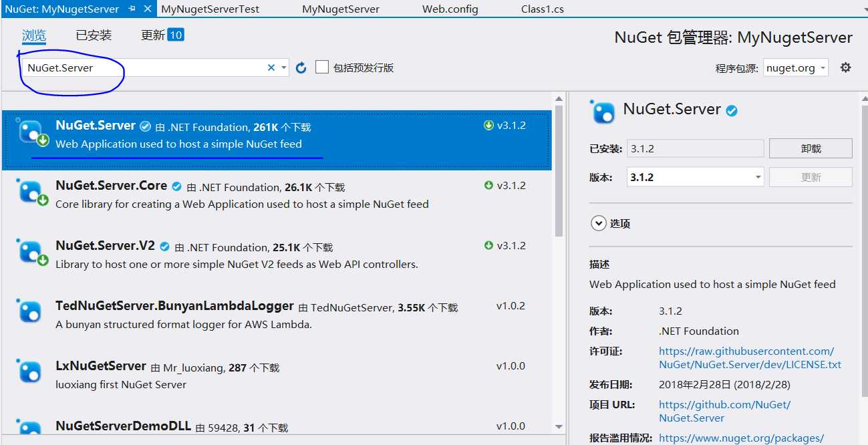Click the LxNuGetServer package icon
Screen dimensions: 868x445
click(29, 372)
